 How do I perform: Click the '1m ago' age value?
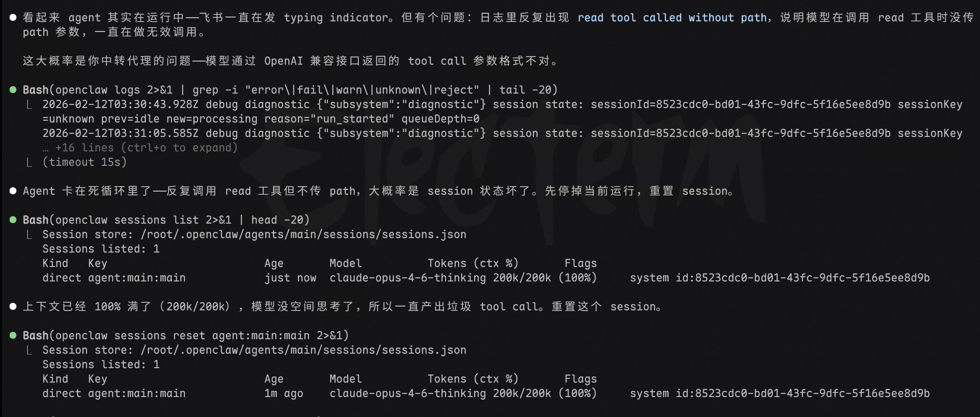tap(283, 393)
